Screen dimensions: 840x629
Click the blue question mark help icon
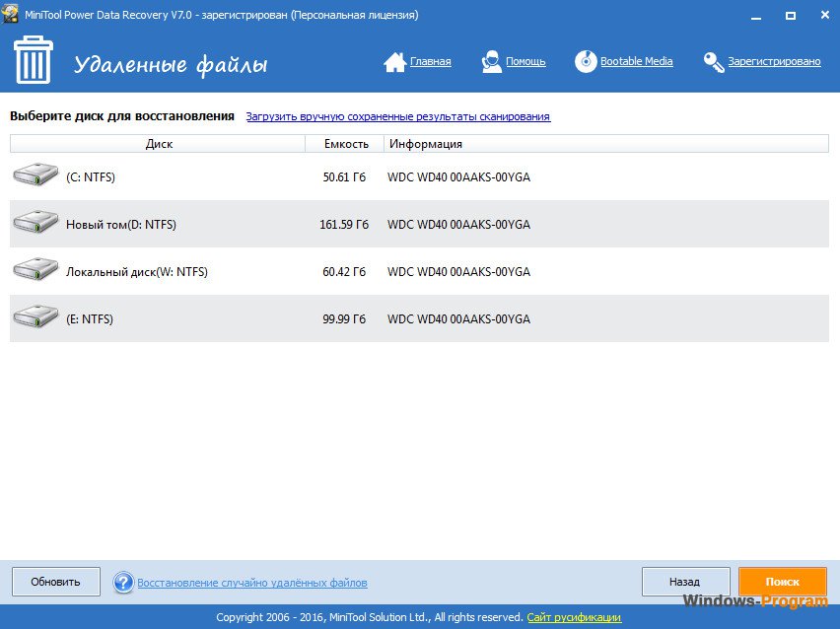(123, 583)
